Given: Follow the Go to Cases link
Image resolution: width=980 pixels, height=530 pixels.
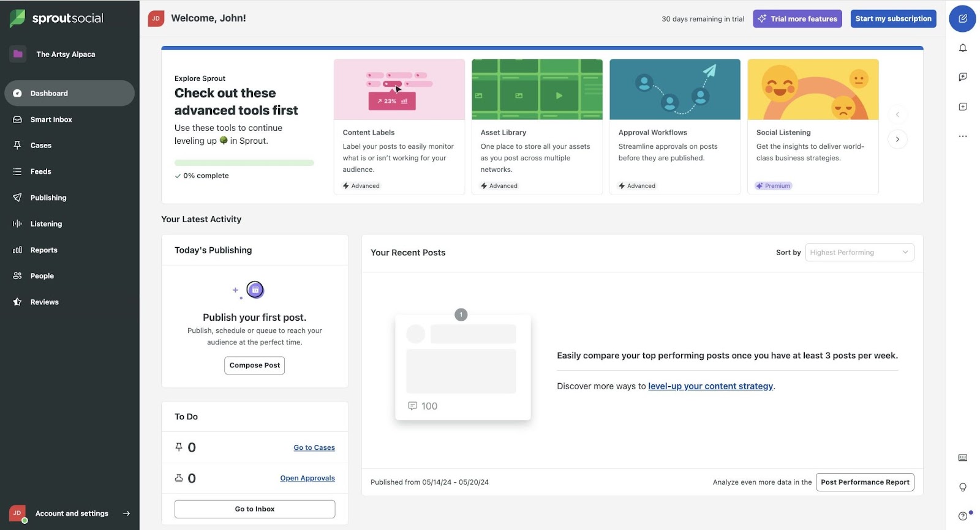Looking at the screenshot, I should coord(314,448).
